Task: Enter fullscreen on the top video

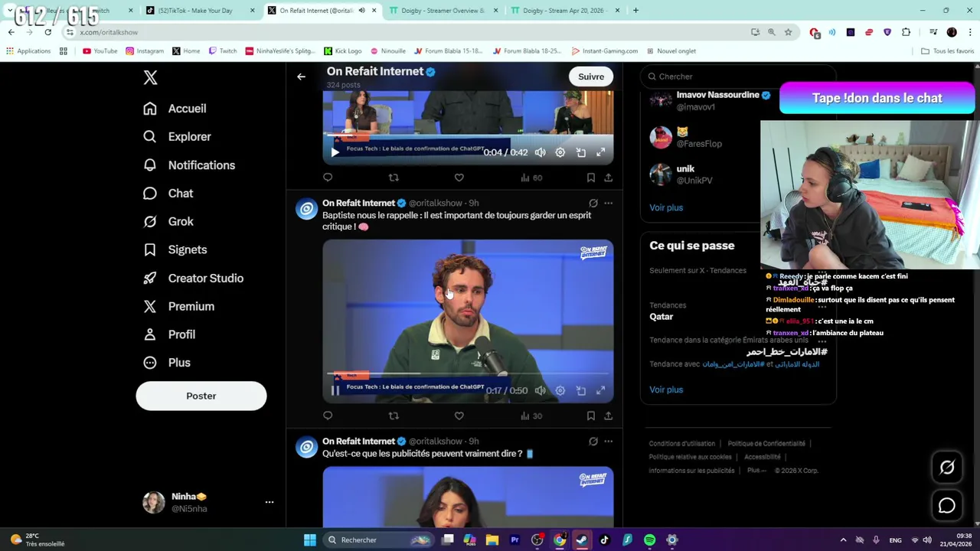Action: (601, 152)
